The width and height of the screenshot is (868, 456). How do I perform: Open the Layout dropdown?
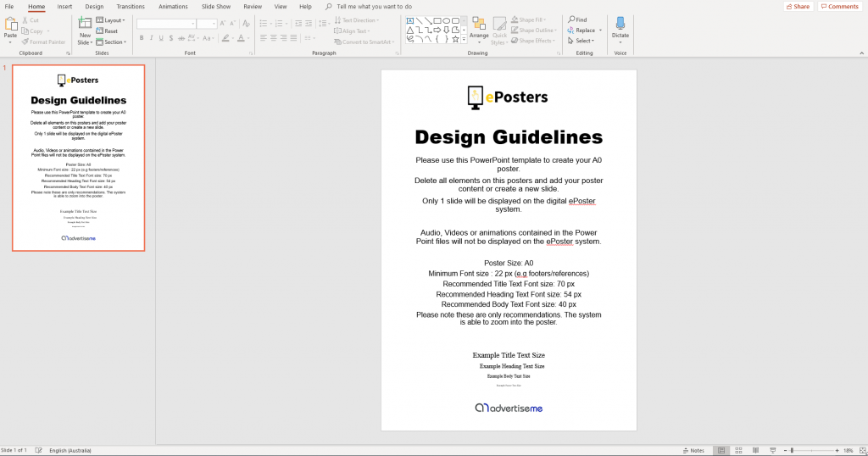click(111, 20)
